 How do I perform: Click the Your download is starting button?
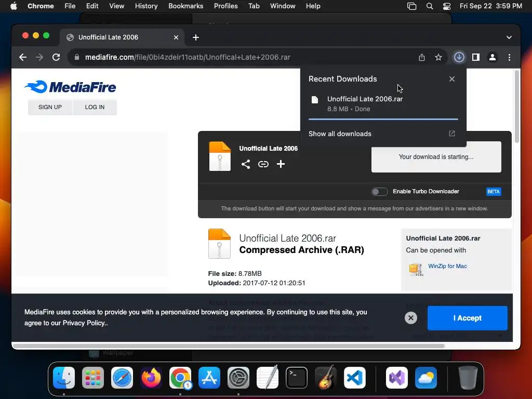tap(436, 157)
